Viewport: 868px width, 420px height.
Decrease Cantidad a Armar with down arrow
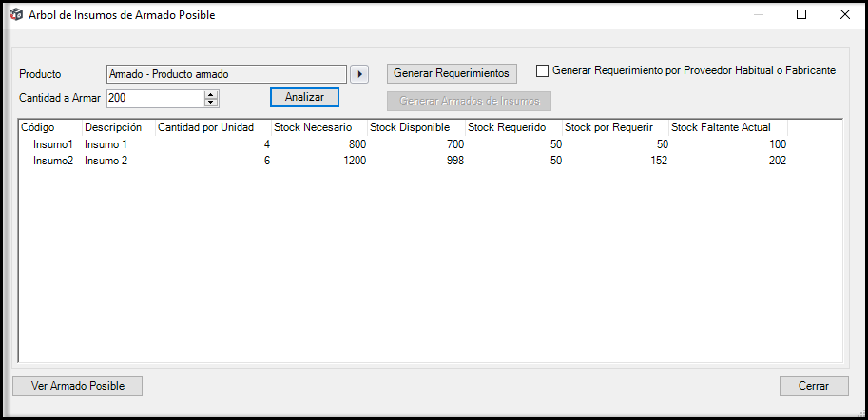tap(210, 103)
